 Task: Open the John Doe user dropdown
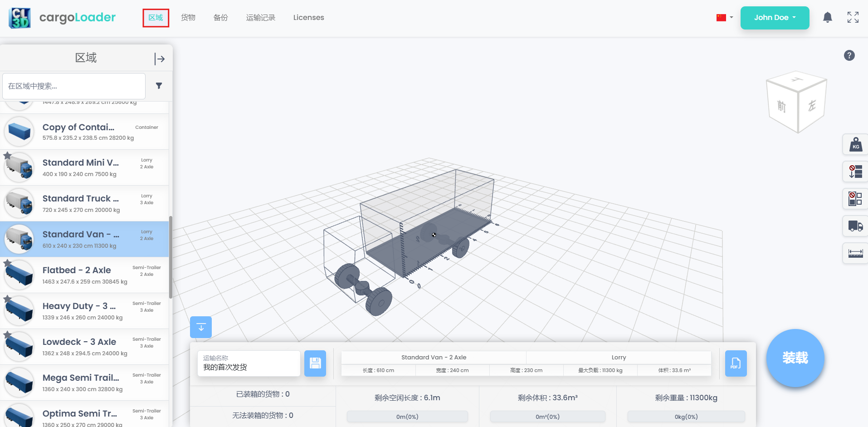point(775,18)
